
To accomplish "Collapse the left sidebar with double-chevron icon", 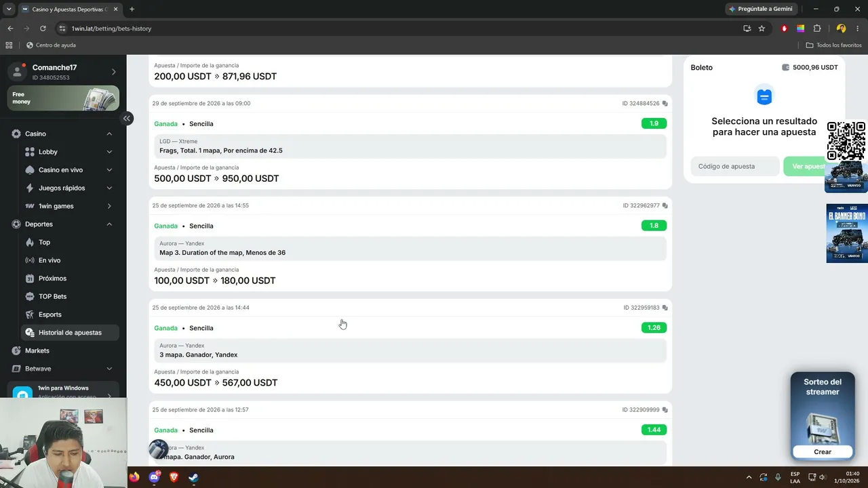I will 126,118.
